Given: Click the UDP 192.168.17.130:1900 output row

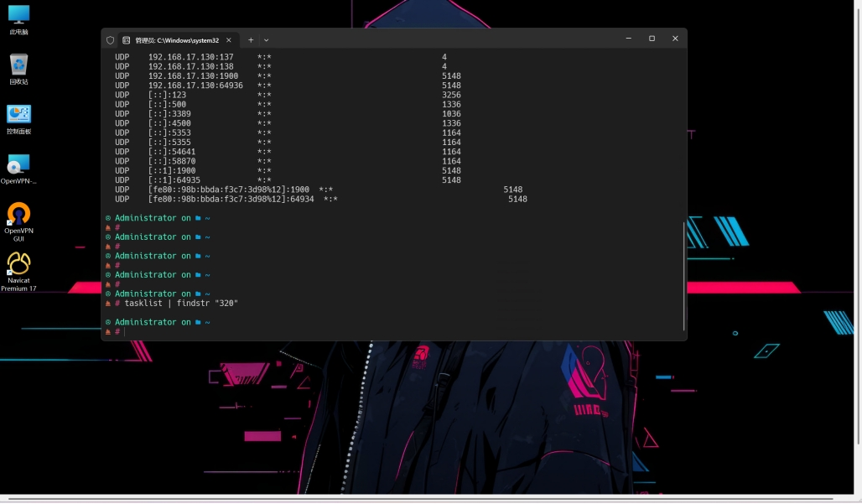Looking at the screenshot, I should (193, 76).
